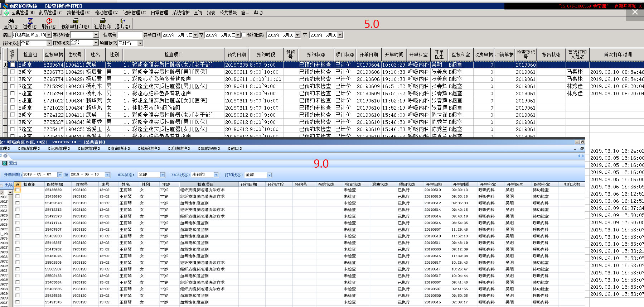Click the 退出 label in lower window toolbar
Image resolution: width=644 pixels, height=307 pixels.
[13, 163]
